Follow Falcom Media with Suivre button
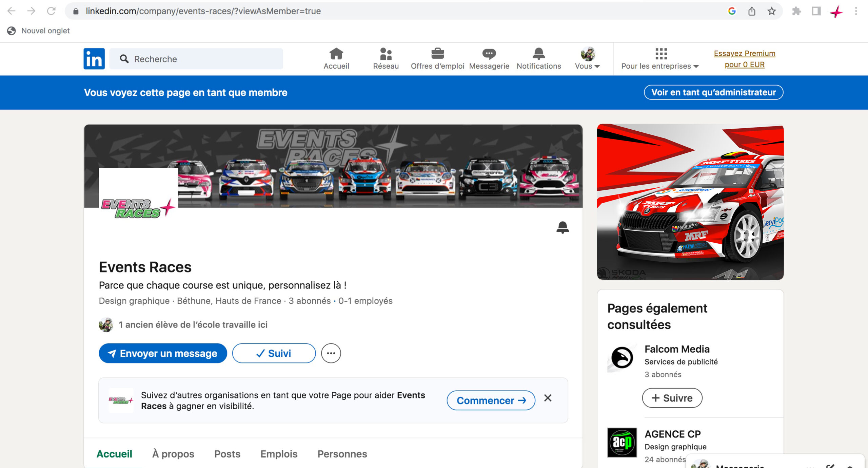This screenshot has width=868, height=468. pos(672,398)
